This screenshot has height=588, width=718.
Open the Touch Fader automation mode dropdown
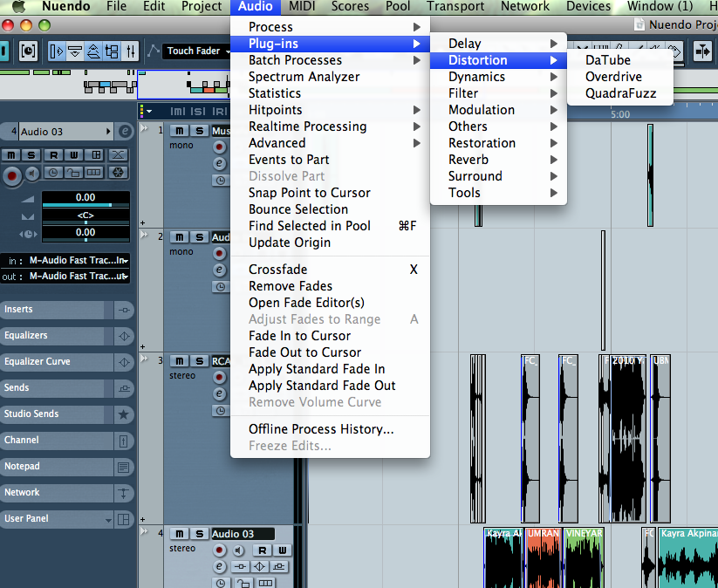(x=196, y=51)
